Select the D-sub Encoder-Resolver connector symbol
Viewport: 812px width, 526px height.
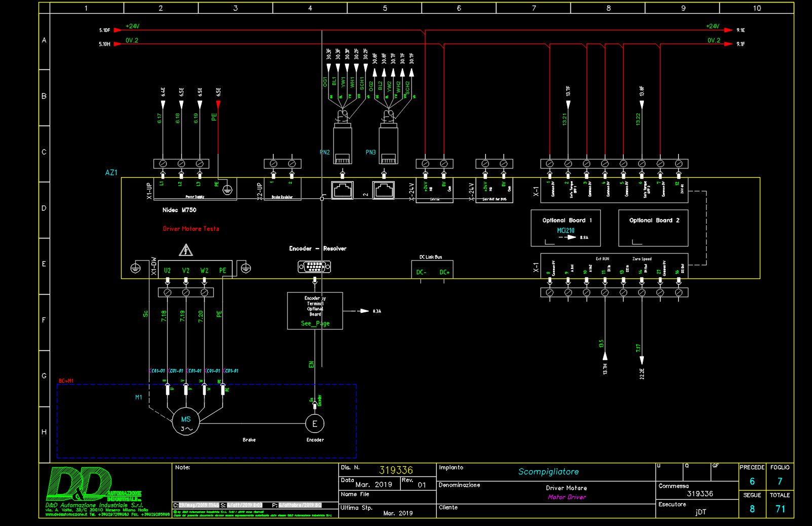(315, 266)
